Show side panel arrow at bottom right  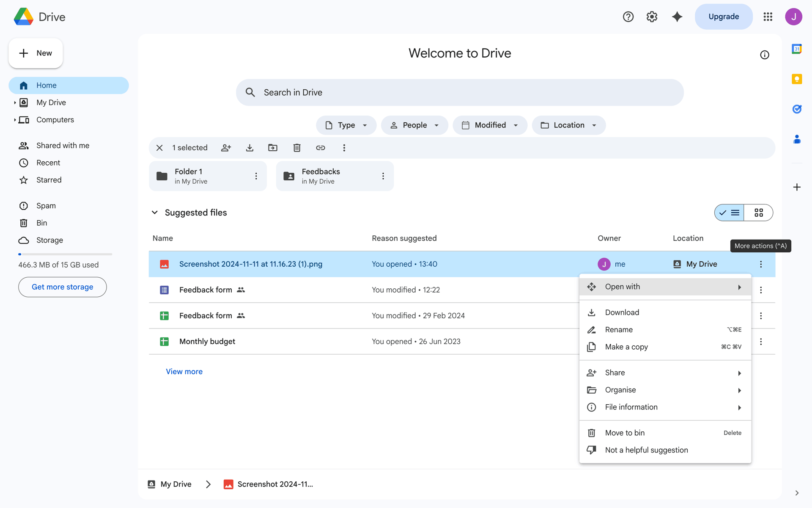797,493
